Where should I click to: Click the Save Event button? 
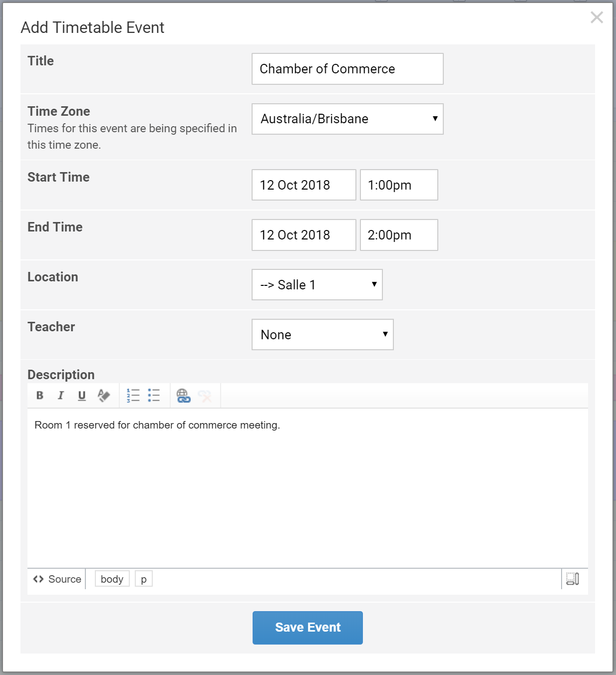tap(308, 628)
